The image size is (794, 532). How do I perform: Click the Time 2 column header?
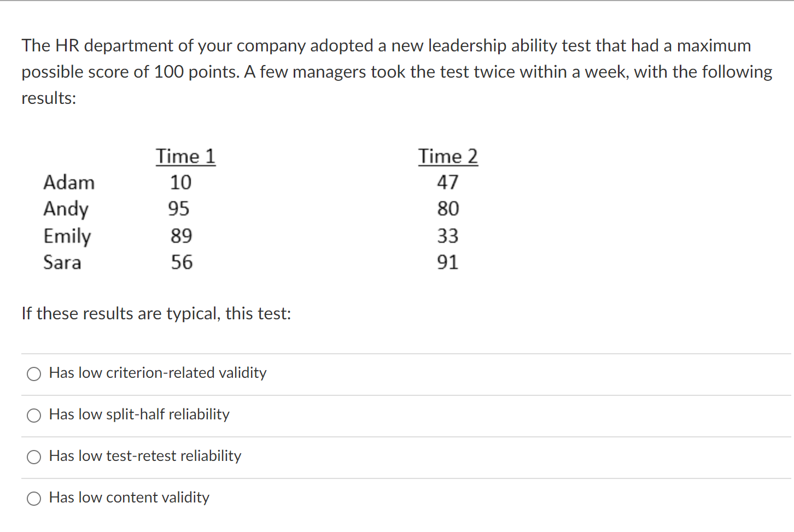click(x=448, y=156)
